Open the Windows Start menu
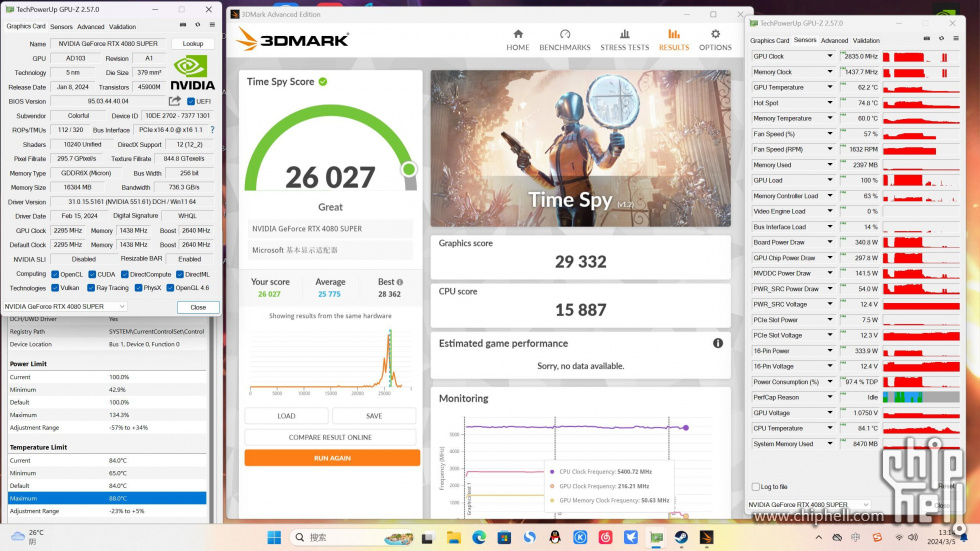 274,537
